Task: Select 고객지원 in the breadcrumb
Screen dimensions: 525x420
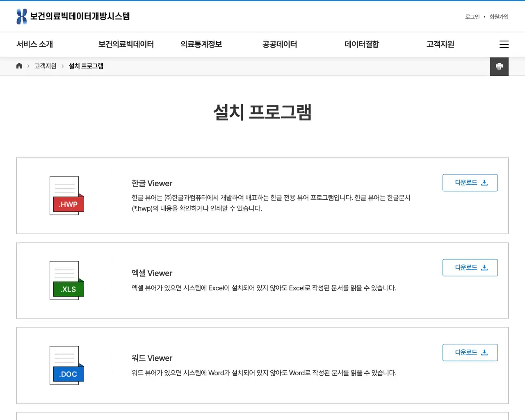Action: (46, 66)
